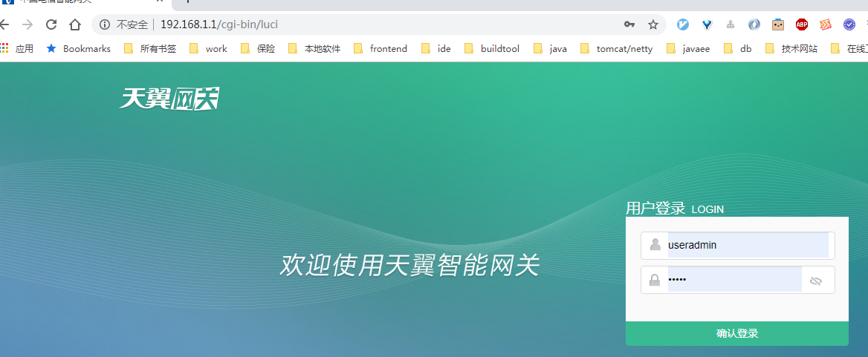Viewport: 868px width, 357px height.
Task: Open the orange striped extension icon
Action: (826, 24)
